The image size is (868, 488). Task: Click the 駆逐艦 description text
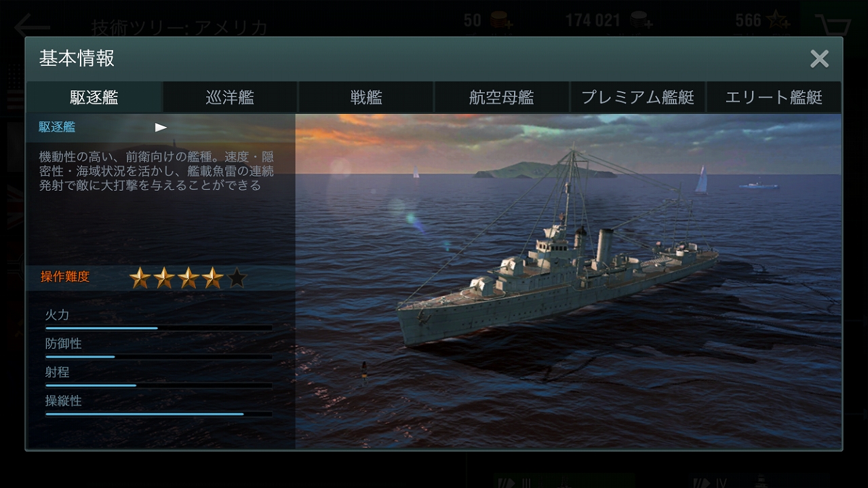[157, 170]
